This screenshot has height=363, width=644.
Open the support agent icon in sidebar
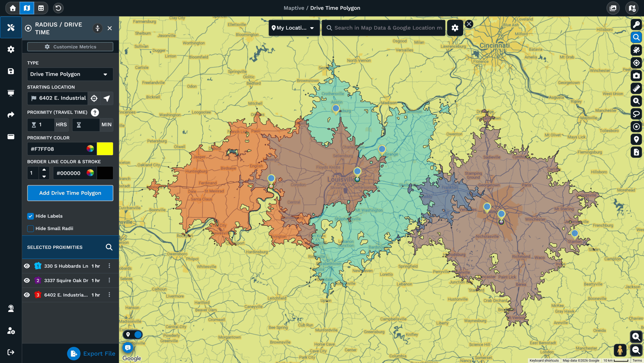(11, 309)
